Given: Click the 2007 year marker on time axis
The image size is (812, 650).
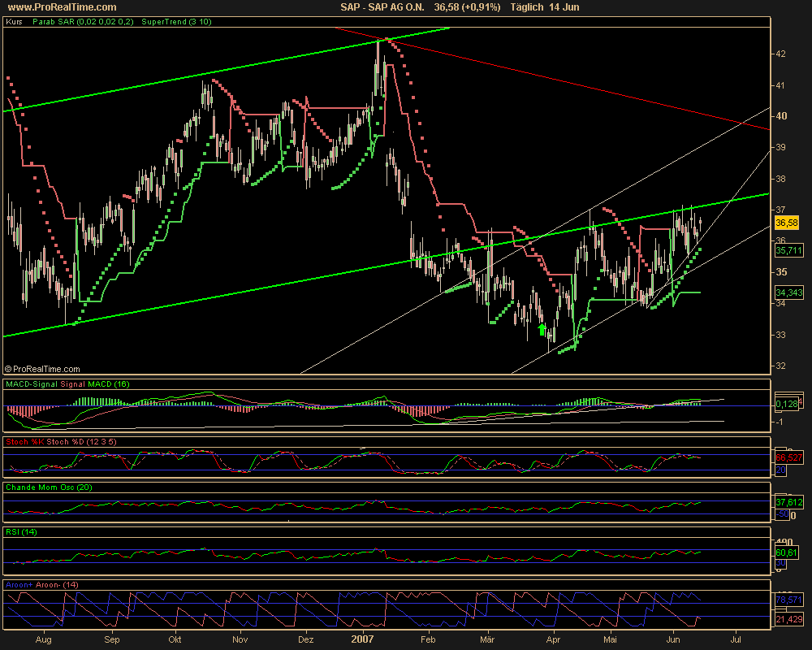Looking at the screenshot, I should click(362, 639).
